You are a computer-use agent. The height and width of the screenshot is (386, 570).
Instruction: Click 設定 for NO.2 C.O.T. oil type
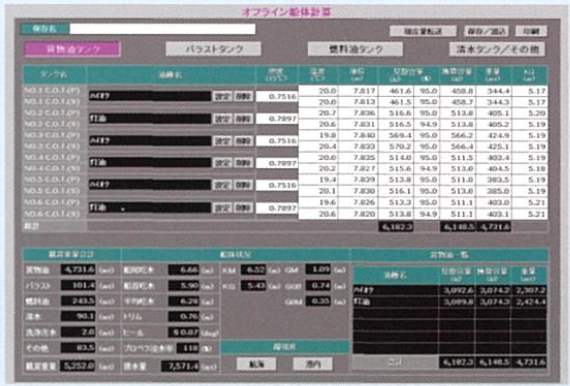click(222, 118)
